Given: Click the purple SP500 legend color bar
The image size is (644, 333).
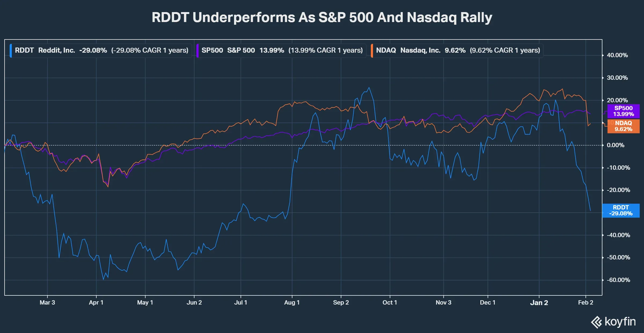Looking at the screenshot, I should pos(197,50).
